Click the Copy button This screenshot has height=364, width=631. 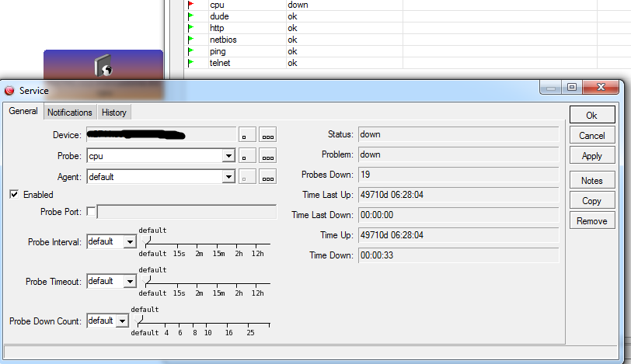click(592, 200)
